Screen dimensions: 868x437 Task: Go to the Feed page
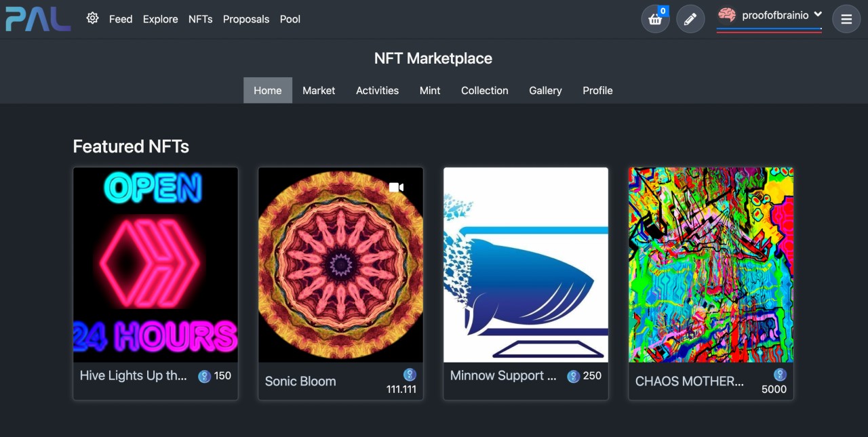pyautogui.click(x=121, y=19)
